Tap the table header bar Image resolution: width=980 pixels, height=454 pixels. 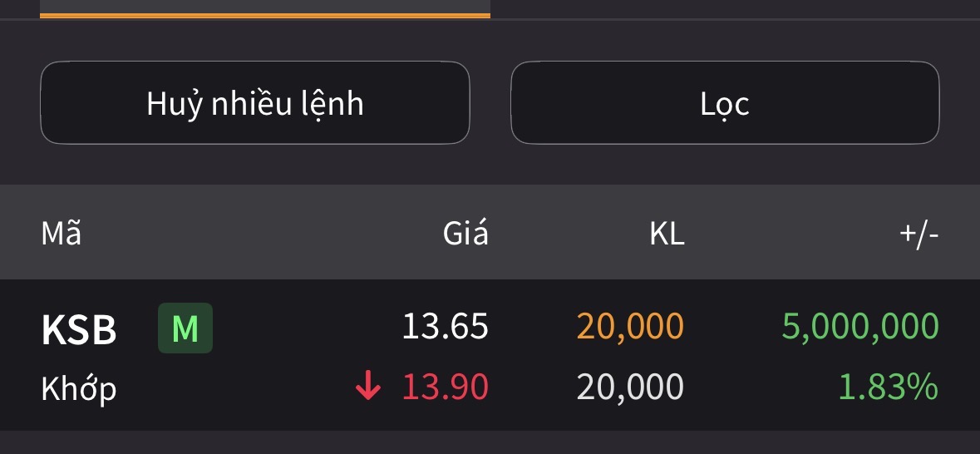pos(490,232)
